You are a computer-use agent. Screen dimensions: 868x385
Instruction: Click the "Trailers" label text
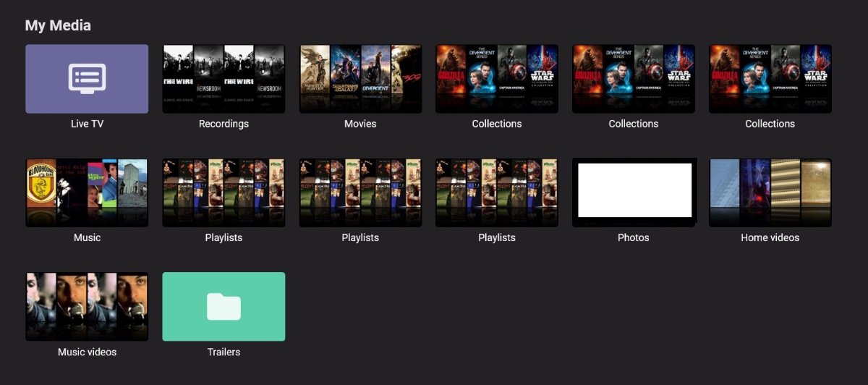[224, 352]
